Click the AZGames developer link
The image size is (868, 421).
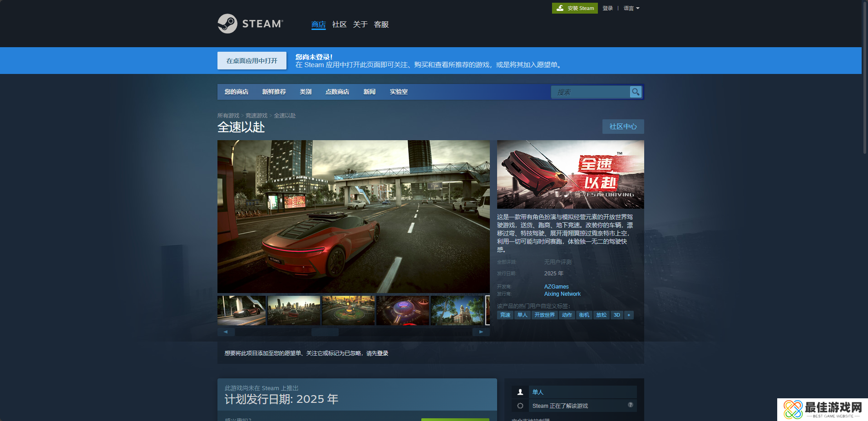click(556, 287)
